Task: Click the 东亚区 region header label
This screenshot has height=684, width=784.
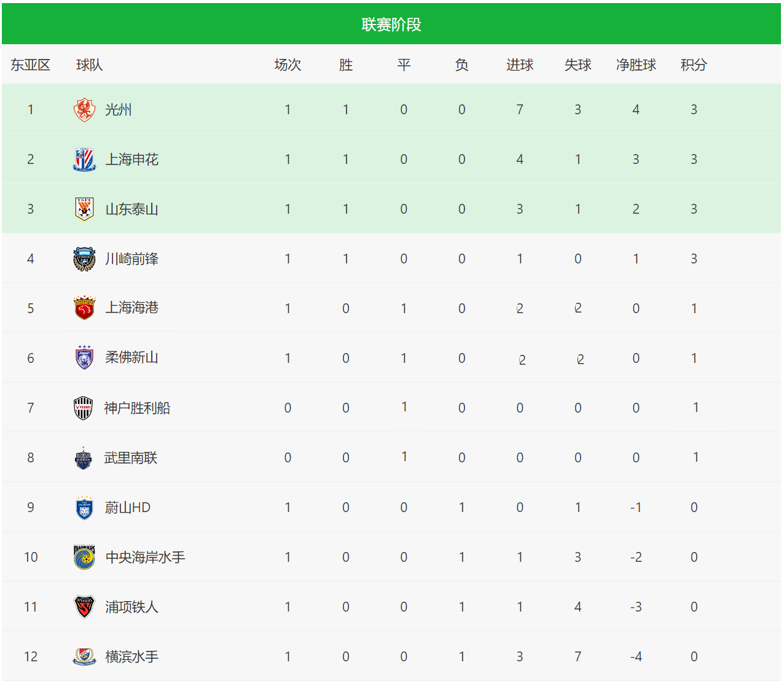Action: pyautogui.click(x=30, y=65)
